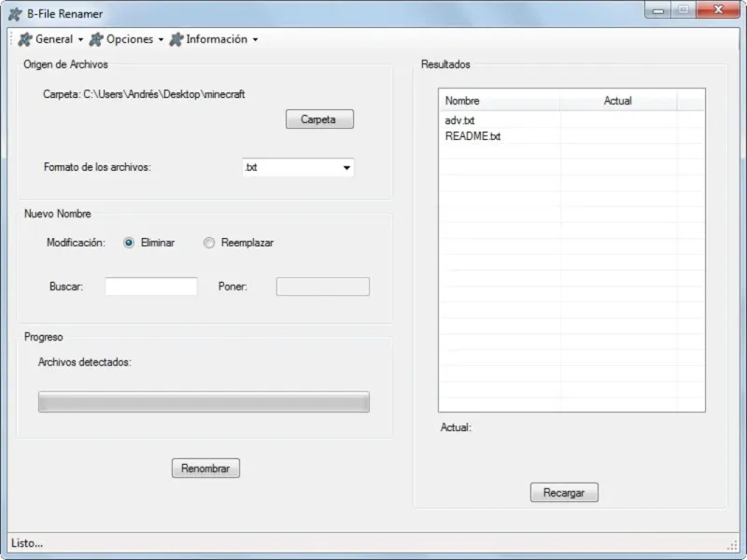Minimize the B-File Renamer window
Viewport: 747px width, 560px height.
pos(658,10)
